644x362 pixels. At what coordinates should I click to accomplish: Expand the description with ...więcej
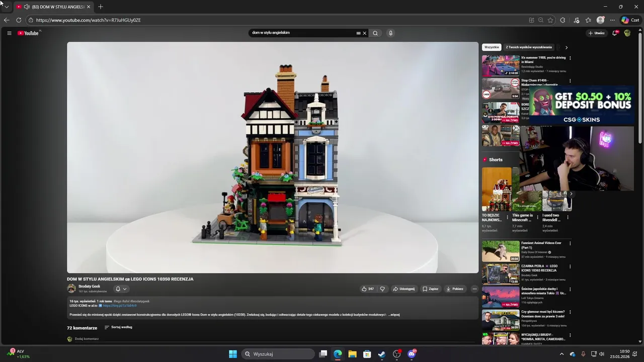(394, 315)
